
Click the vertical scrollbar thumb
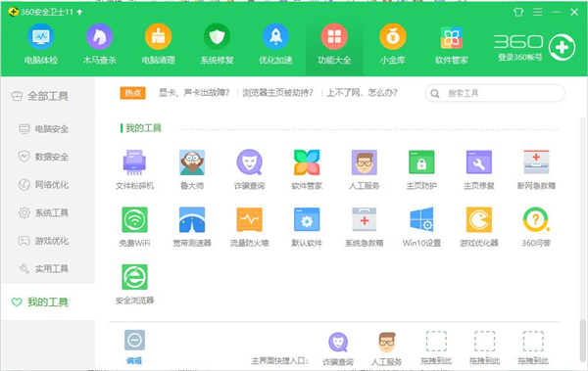click(x=582, y=340)
